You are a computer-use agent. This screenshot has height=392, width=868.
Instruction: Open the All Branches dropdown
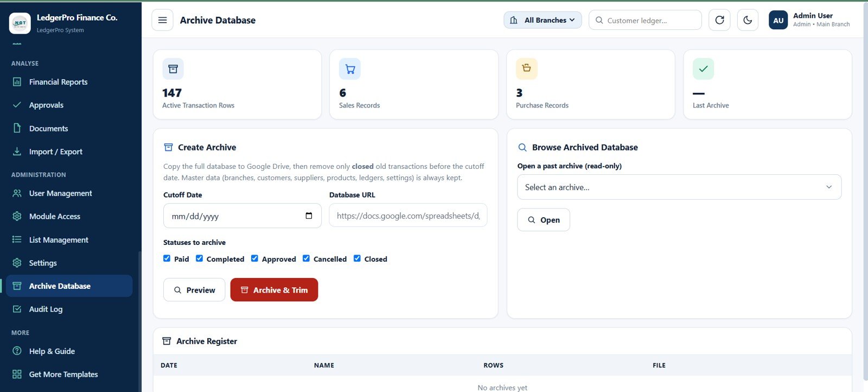[x=542, y=20]
